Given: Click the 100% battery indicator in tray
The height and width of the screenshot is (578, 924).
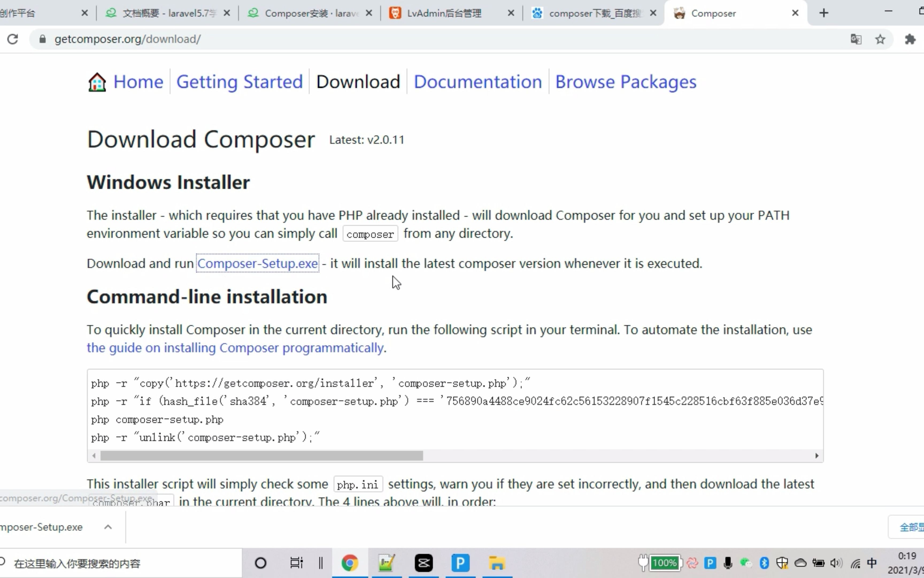Looking at the screenshot, I should tap(665, 563).
